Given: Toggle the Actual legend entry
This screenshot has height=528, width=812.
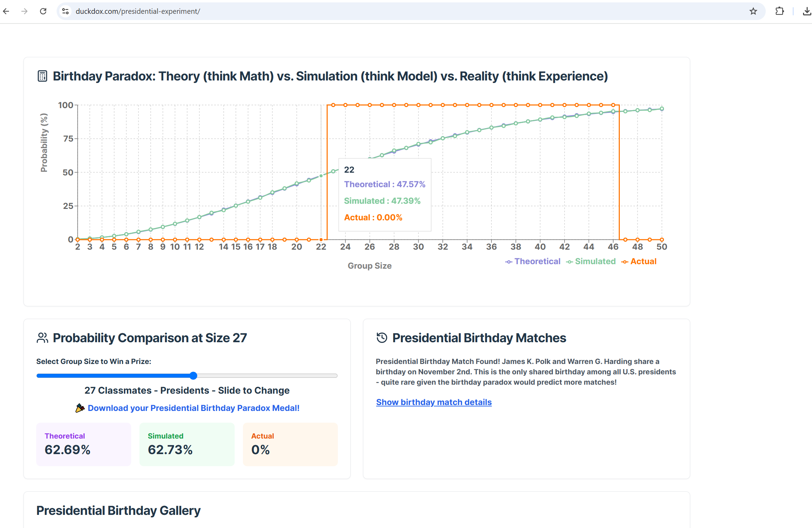Looking at the screenshot, I should [x=639, y=261].
